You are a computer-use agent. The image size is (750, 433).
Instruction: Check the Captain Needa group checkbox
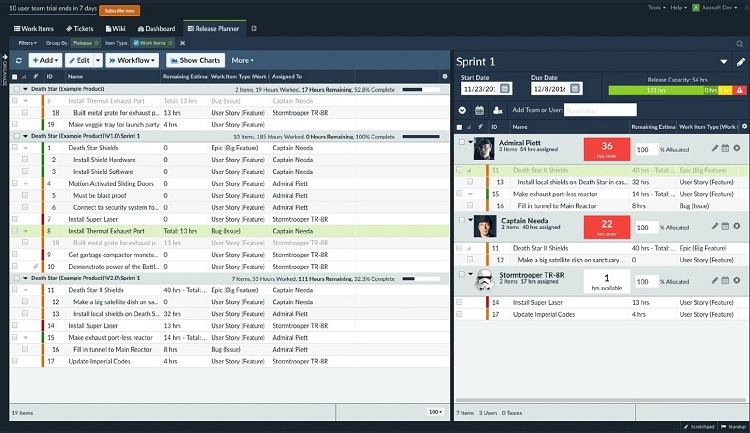click(x=462, y=220)
